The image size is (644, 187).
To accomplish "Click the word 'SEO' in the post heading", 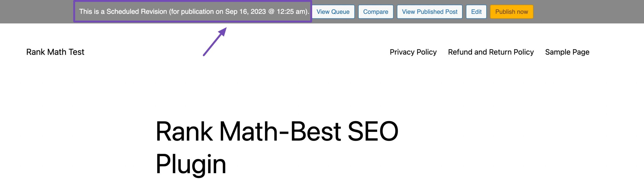I will (x=373, y=132).
